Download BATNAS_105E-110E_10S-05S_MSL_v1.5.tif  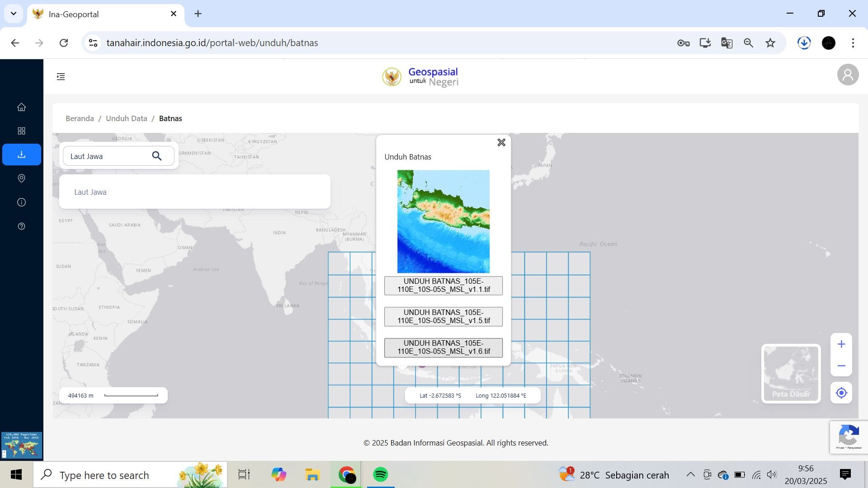[x=443, y=317]
